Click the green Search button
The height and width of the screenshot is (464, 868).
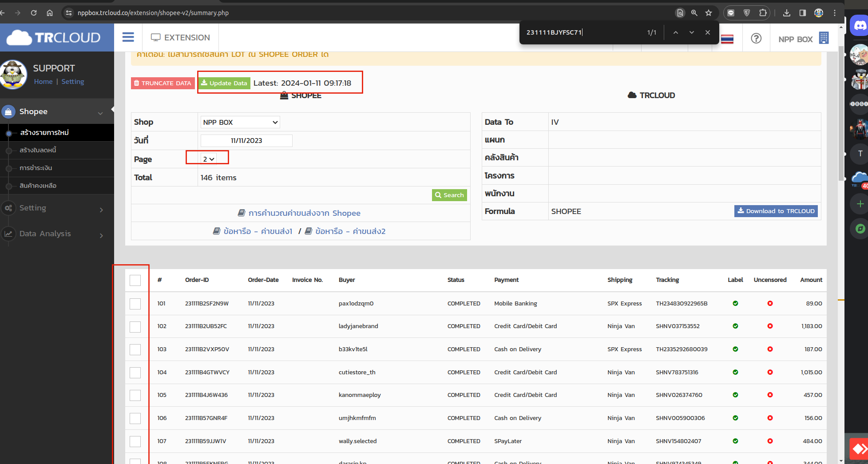pos(449,195)
